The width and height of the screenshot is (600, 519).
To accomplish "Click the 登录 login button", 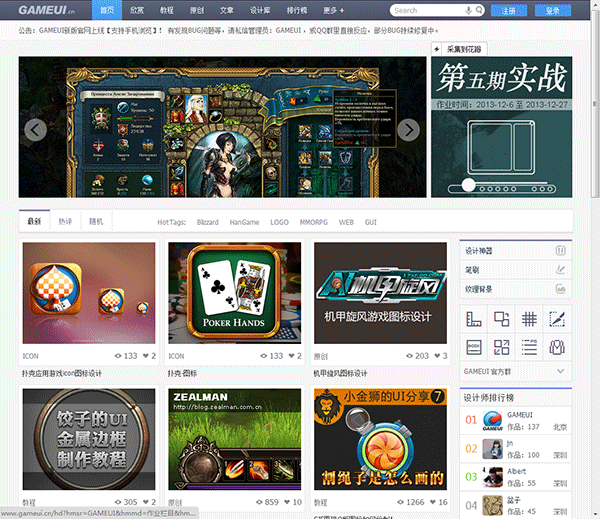I will pos(553,11).
